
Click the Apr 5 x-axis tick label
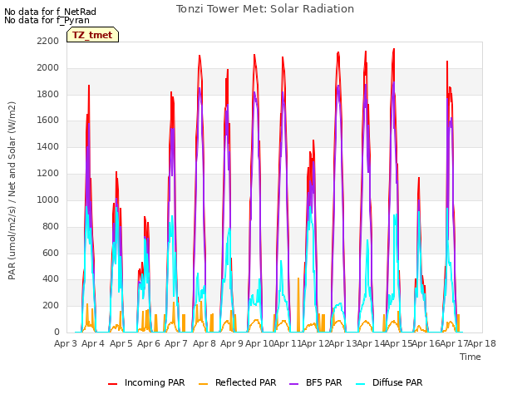click(121, 343)
